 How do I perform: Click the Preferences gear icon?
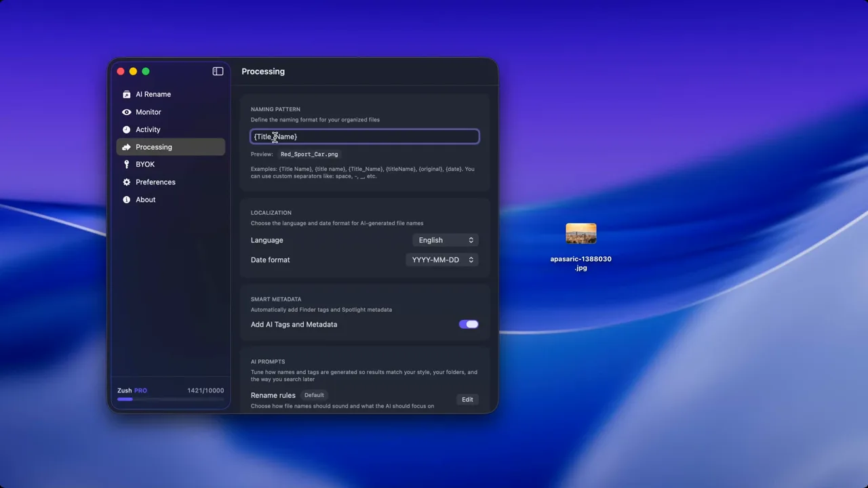[x=126, y=182]
